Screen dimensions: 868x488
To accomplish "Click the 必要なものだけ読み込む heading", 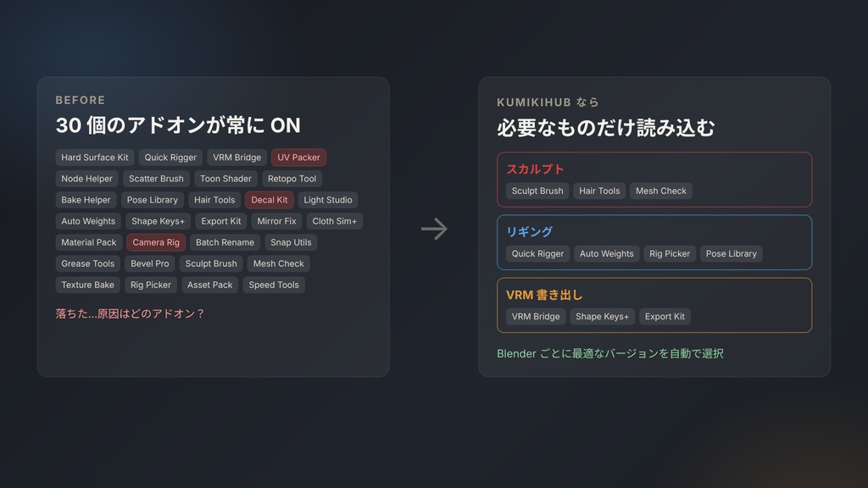I will (x=605, y=128).
